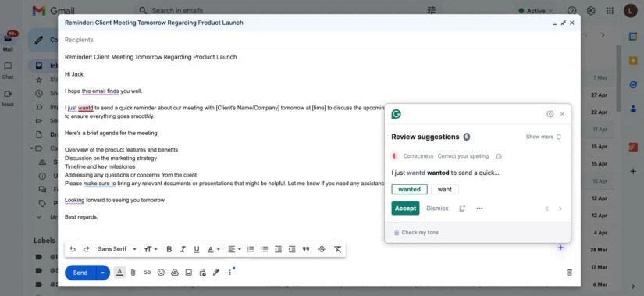
Task: Choose the "wanted" replacement option
Action: 410,190
